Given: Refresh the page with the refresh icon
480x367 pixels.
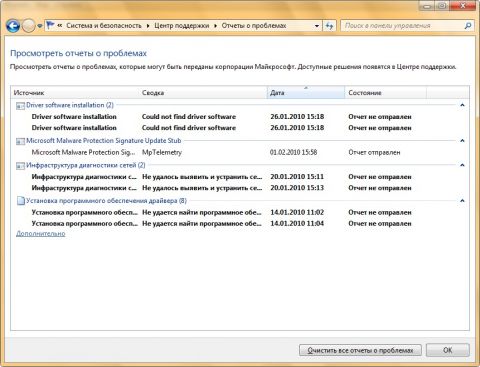Looking at the screenshot, I should coord(329,26).
